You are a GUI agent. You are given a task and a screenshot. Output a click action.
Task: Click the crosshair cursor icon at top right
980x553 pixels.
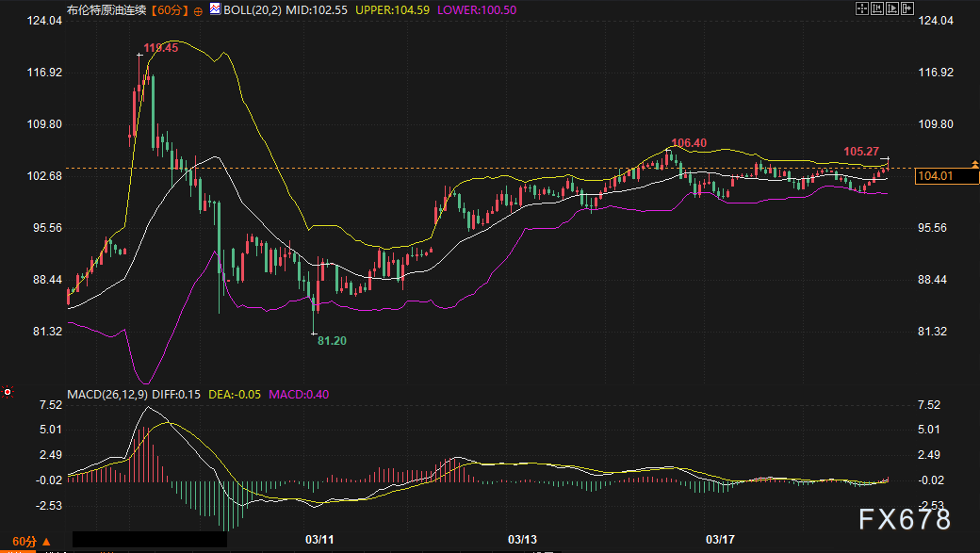pos(861,8)
